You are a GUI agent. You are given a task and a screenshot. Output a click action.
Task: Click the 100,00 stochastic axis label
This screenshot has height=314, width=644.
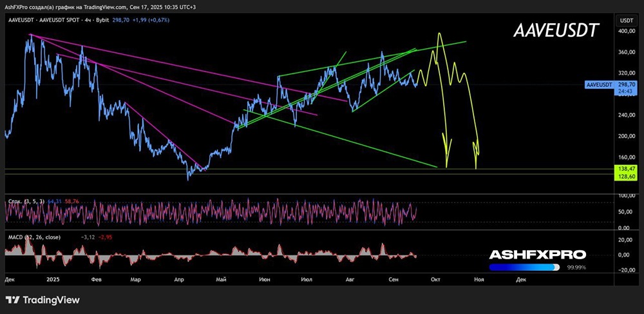click(627, 196)
